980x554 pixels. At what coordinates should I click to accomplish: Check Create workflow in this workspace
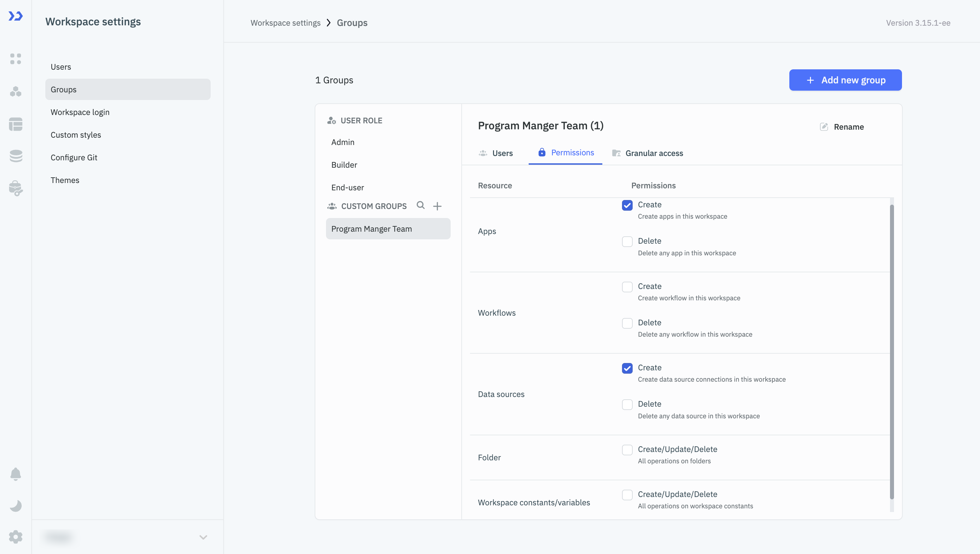[x=627, y=287]
